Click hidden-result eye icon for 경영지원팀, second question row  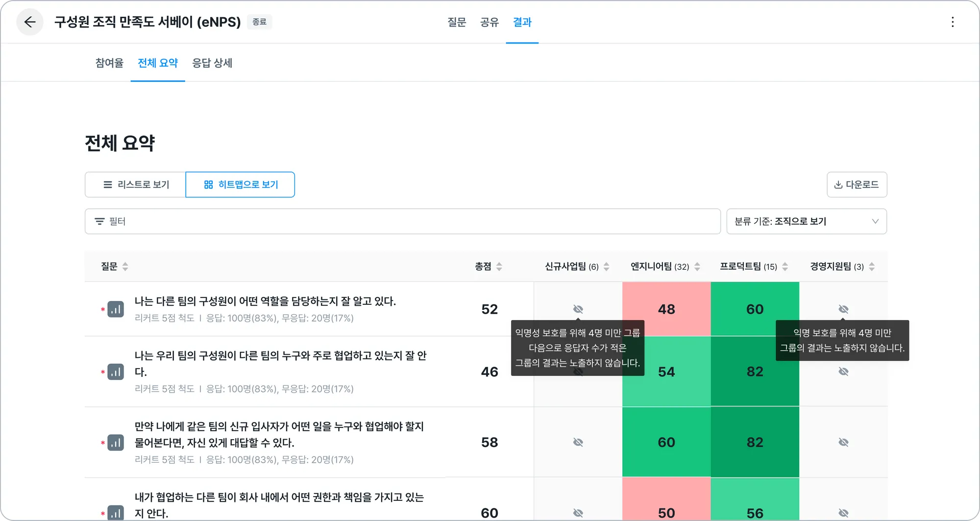[x=843, y=372]
